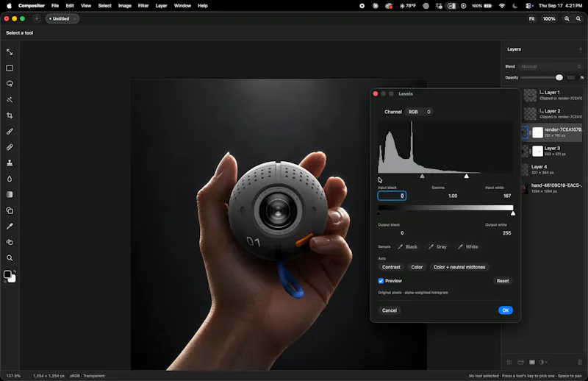Screen dimensions: 588x381
Task: Select the Move tool in the toolbar
Action: [x=10, y=52]
